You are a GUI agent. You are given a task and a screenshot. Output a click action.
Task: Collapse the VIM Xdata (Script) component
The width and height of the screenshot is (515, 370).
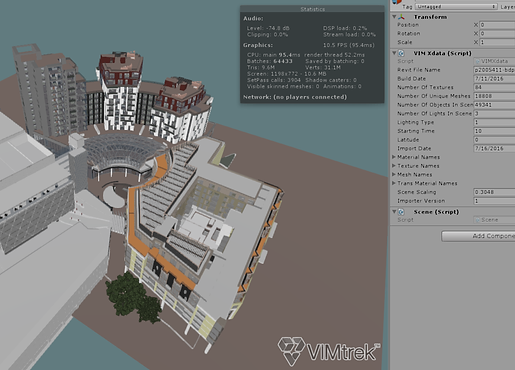(x=394, y=53)
